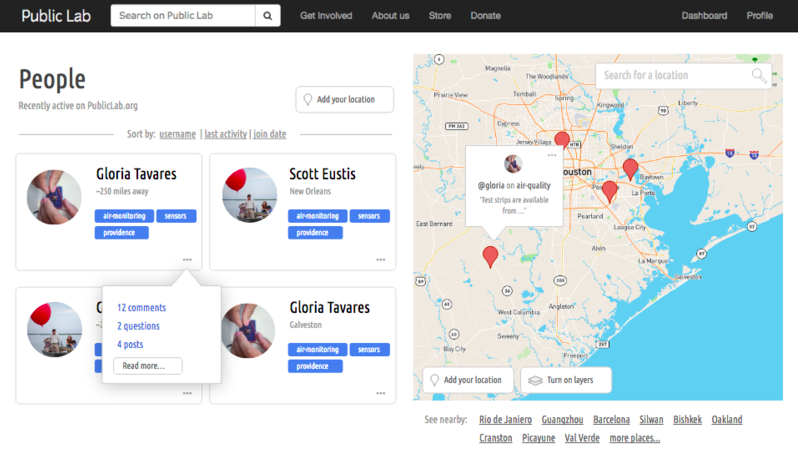
Task: See nearby Rio de Janiero
Action: coord(505,420)
